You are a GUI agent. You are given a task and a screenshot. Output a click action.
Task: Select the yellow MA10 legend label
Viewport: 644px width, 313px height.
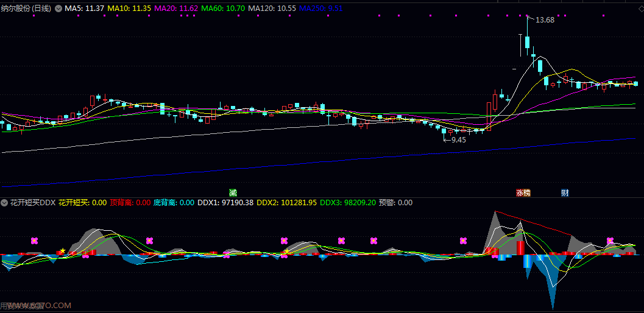pyautogui.click(x=129, y=9)
